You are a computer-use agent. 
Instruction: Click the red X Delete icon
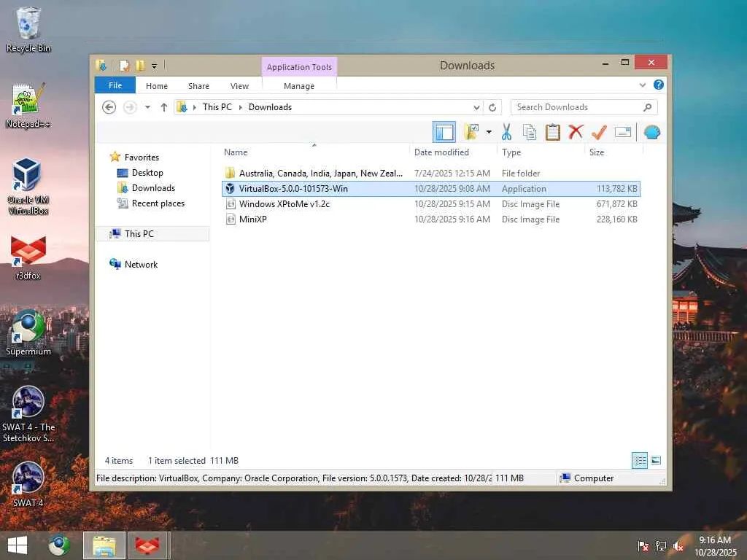(576, 132)
